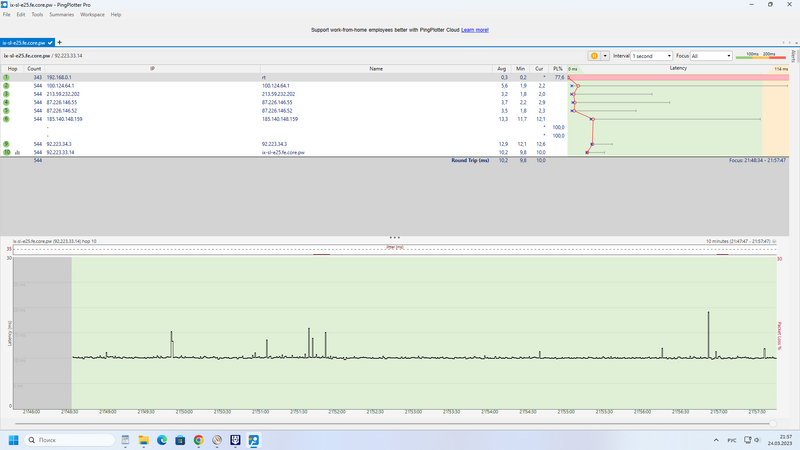Open the Edit menu
Image resolution: width=800 pixels, height=450 pixels.
20,15
